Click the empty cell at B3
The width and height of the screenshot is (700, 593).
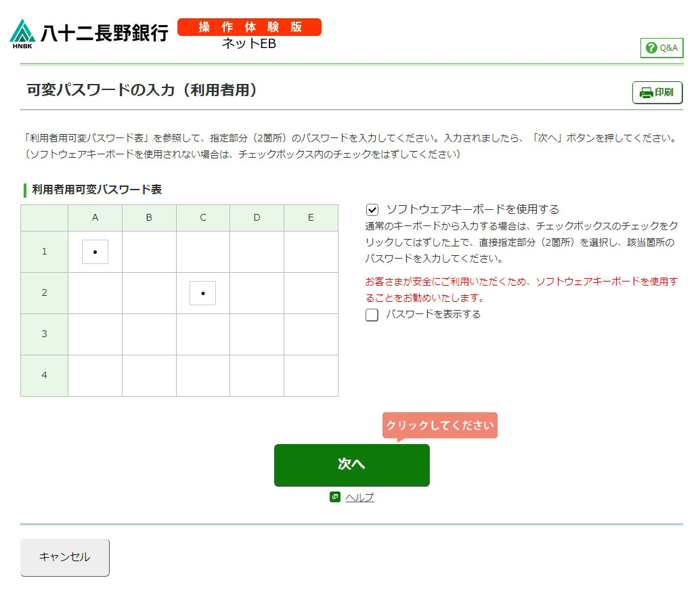tap(149, 334)
